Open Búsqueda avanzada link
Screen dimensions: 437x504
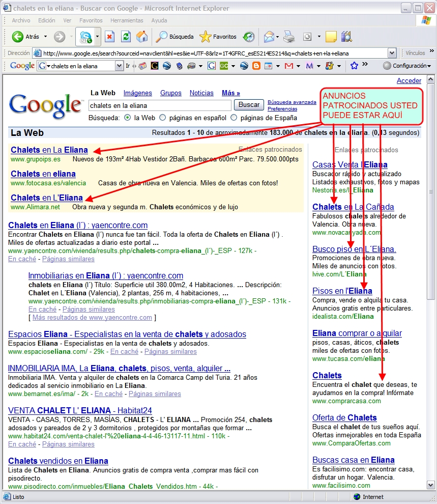coord(292,102)
